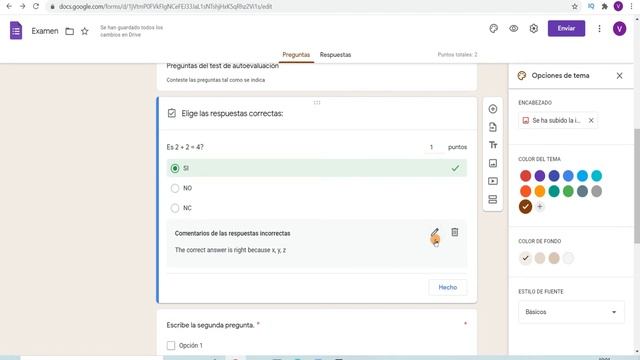Image resolution: width=640 pixels, height=360 pixels.
Task: Add video from the side toolbar
Action: tap(493, 181)
